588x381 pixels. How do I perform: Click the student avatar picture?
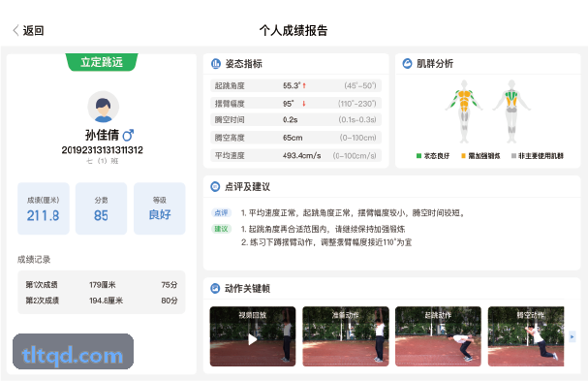[x=103, y=107]
